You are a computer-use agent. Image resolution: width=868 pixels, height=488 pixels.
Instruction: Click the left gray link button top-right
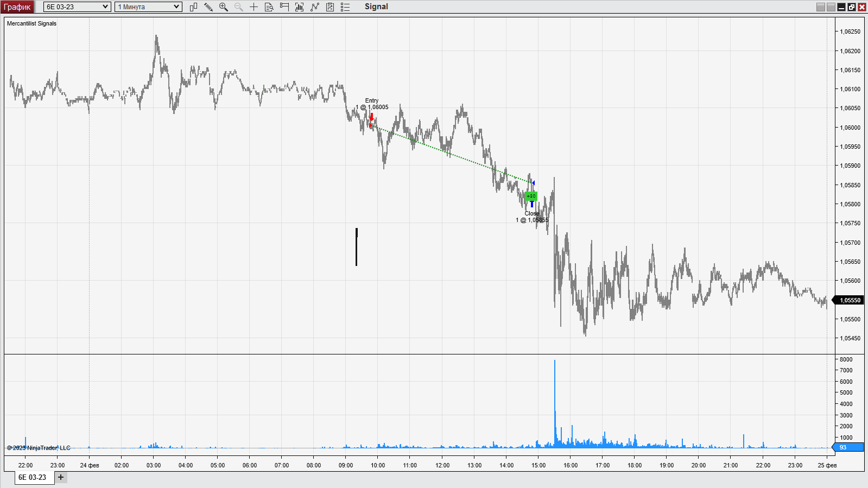pos(821,7)
